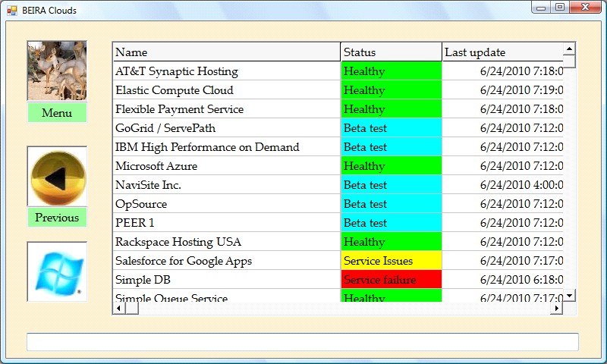Click the golden back arrow icon

point(57,177)
